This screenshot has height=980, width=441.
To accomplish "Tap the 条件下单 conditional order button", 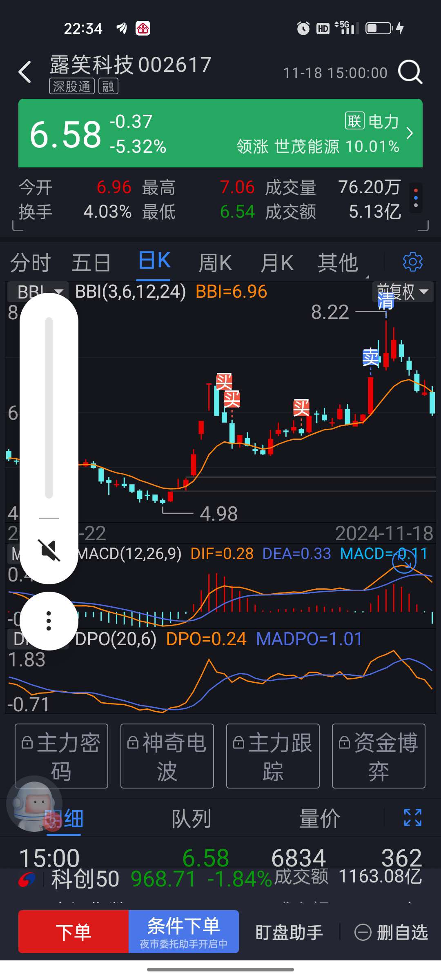I will click(x=183, y=931).
